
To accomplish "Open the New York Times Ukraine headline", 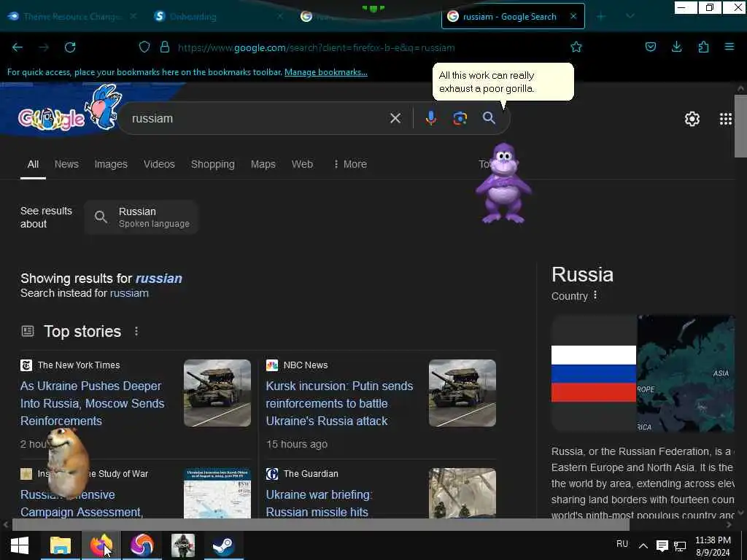I will [x=93, y=403].
